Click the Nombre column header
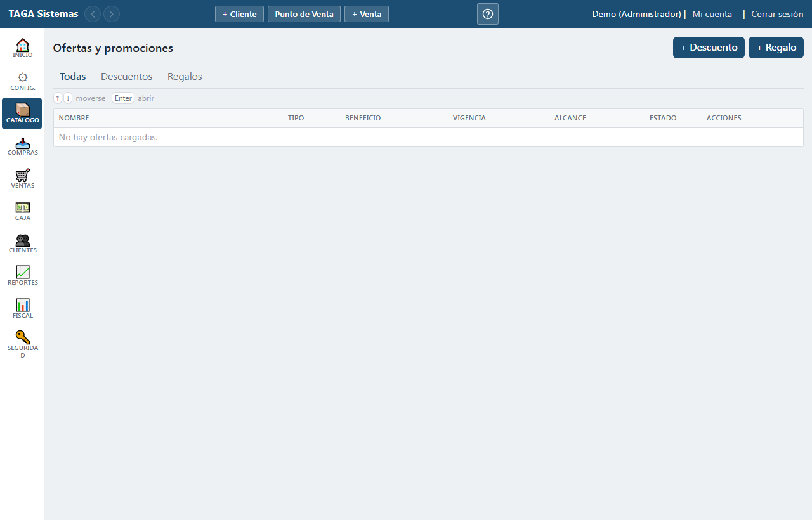Image resolution: width=812 pixels, height=520 pixels. click(x=74, y=118)
